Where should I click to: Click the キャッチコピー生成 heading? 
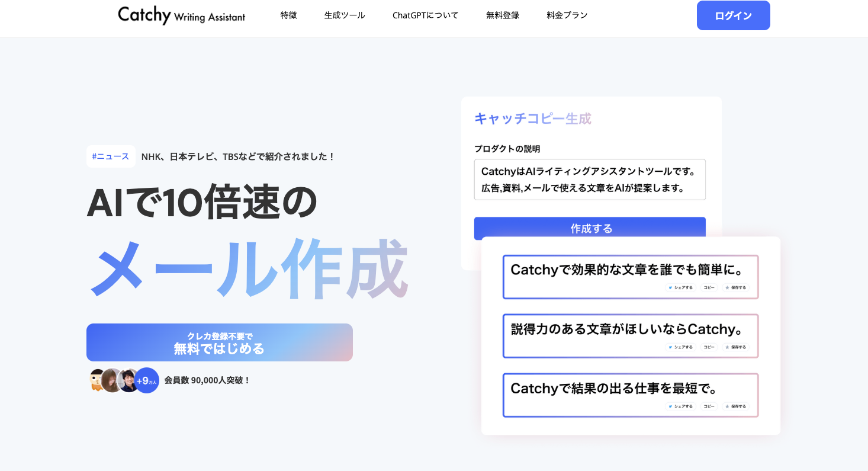tap(533, 118)
